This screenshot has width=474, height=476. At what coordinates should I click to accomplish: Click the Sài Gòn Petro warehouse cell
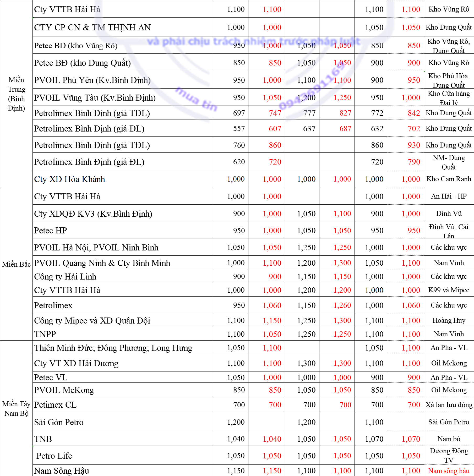click(x=449, y=422)
